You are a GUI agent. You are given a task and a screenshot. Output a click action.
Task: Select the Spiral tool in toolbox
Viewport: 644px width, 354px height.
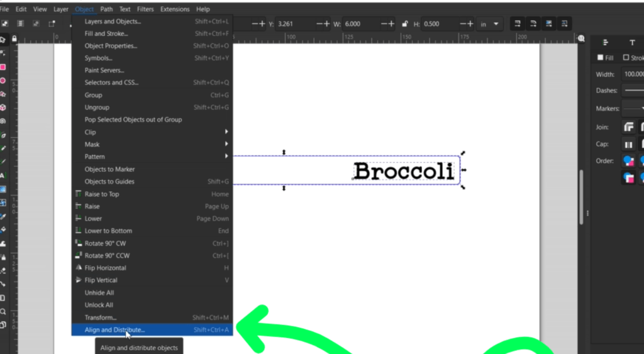tap(3, 121)
